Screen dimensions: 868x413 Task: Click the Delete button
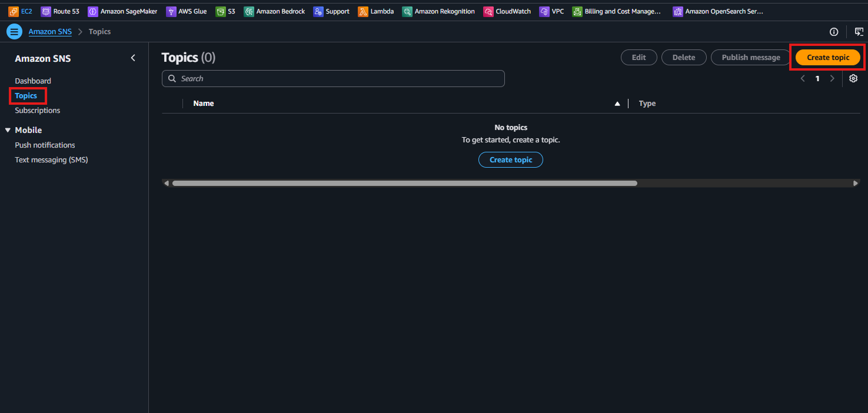coord(684,57)
